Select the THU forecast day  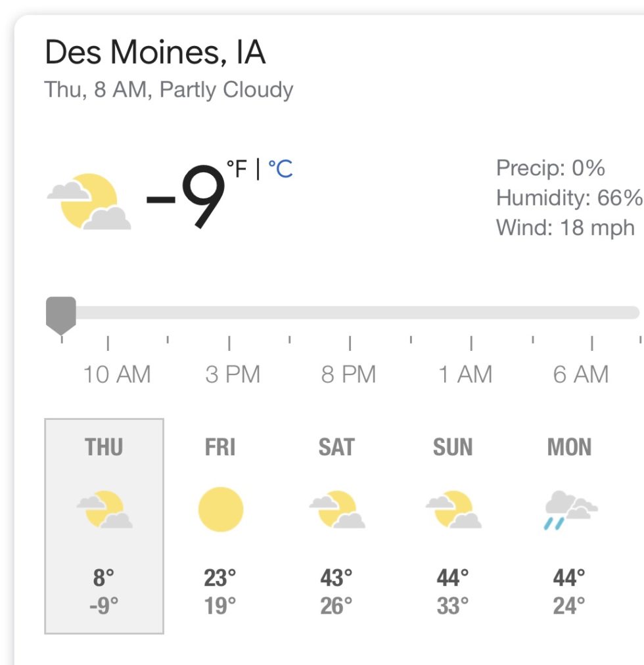(104, 447)
